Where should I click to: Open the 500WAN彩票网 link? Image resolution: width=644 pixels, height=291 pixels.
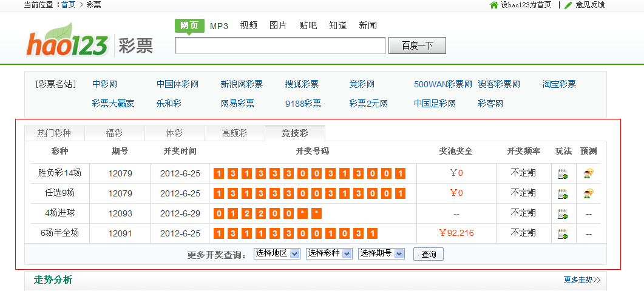[443, 84]
